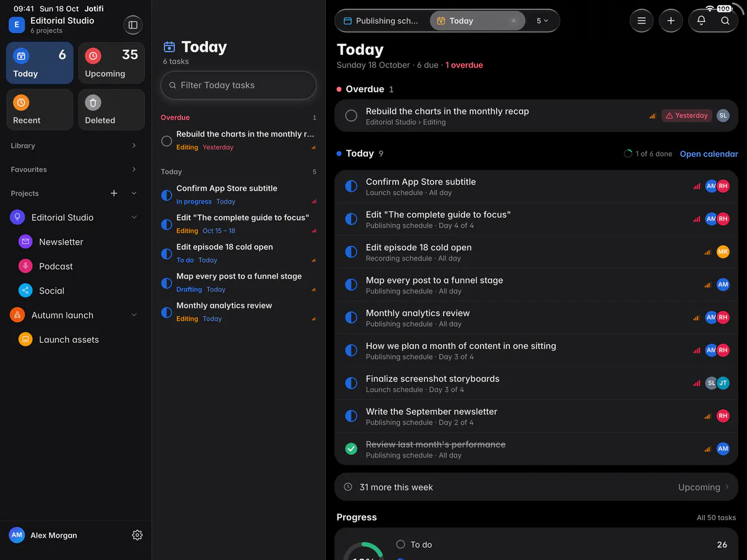Image resolution: width=747 pixels, height=560 pixels.
Task: Click the Editorial Studio lightbulb project icon
Action: coord(17,217)
